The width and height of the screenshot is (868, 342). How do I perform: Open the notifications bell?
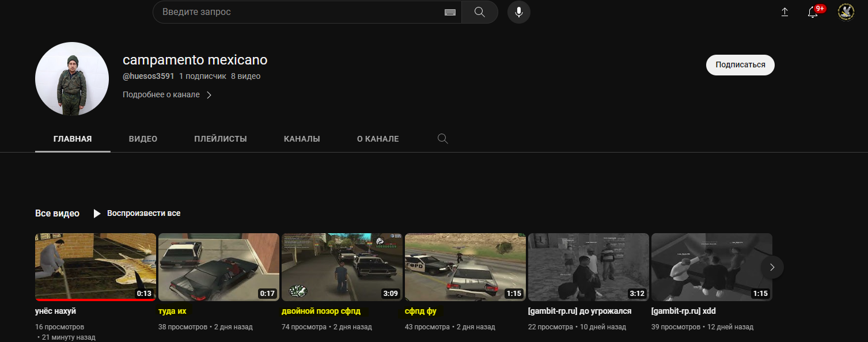click(x=813, y=12)
